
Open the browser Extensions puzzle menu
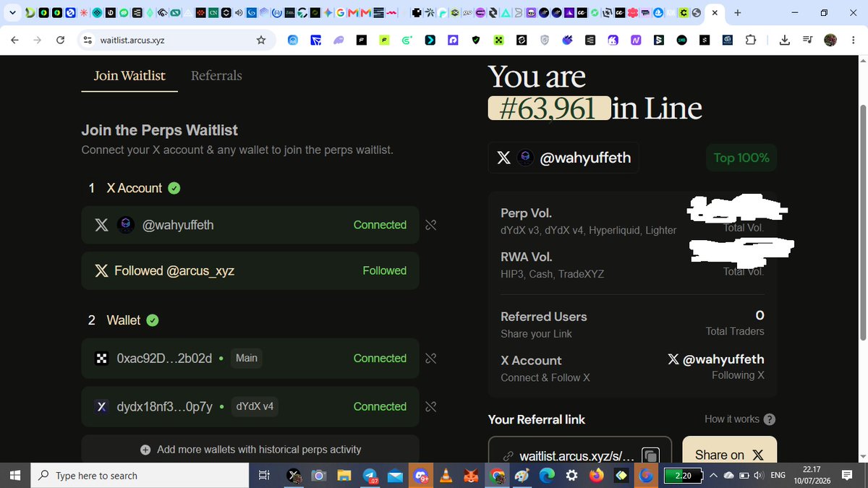750,40
